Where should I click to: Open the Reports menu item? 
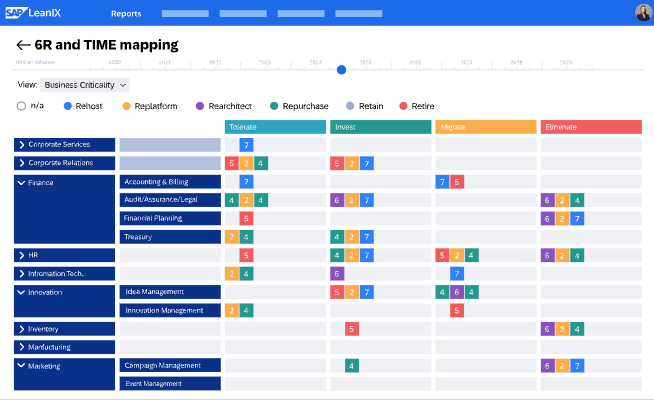coord(126,14)
